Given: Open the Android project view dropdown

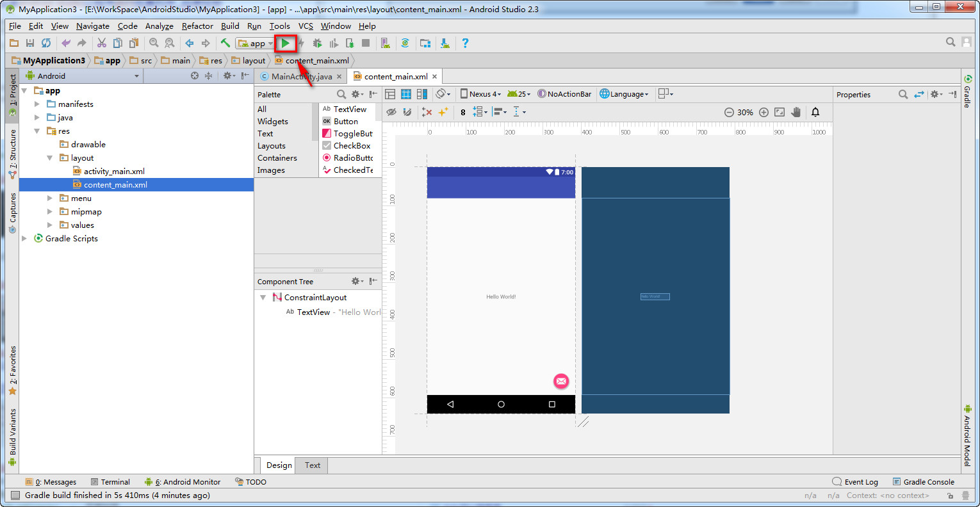Looking at the screenshot, I should click(x=82, y=76).
